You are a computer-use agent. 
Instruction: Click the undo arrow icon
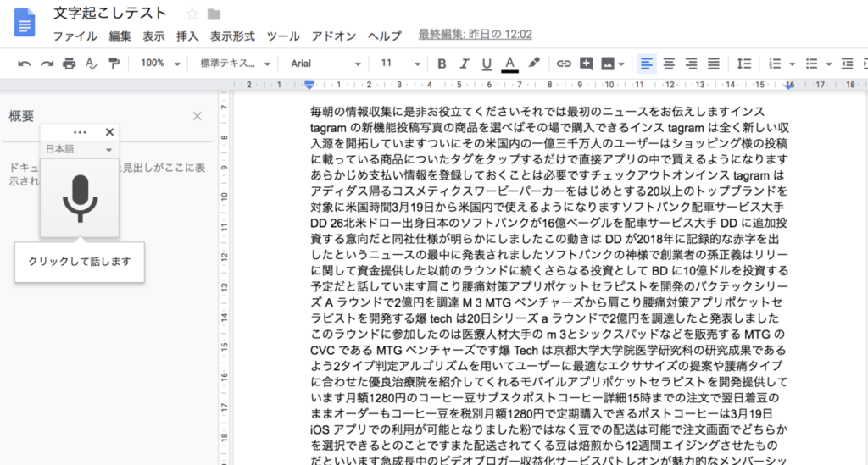click(24, 64)
